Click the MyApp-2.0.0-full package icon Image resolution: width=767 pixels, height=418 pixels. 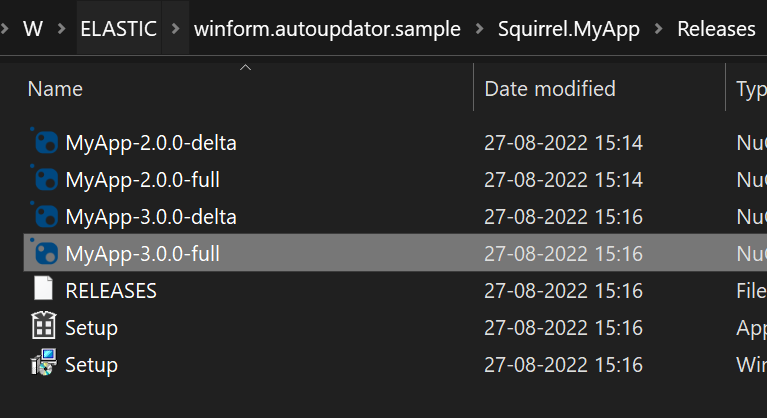pyautogui.click(x=45, y=180)
